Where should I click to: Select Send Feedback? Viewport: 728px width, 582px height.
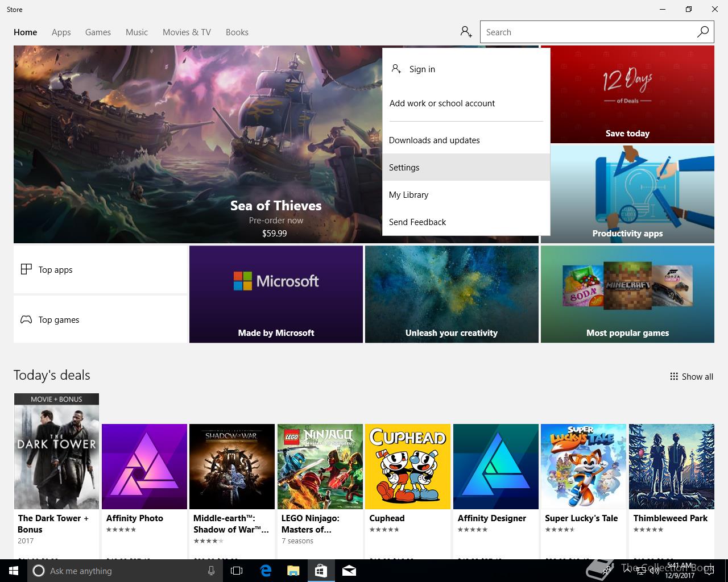pyautogui.click(x=466, y=222)
